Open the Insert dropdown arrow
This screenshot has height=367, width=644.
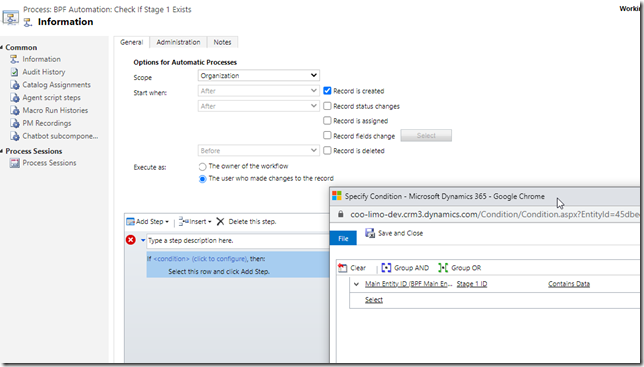pyautogui.click(x=210, y=222)
